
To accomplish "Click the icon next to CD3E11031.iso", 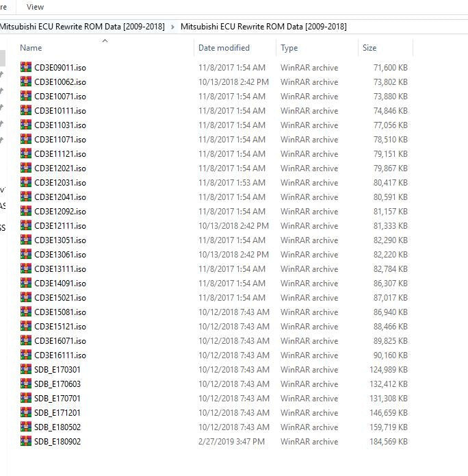I will [26, 125].
